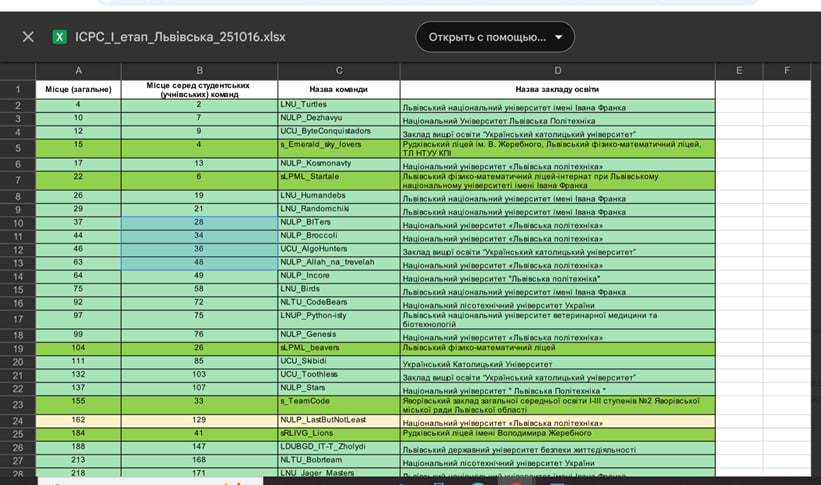Select the UCU_ByteConquistadors cell
Image resolution: width=821 pixels, height=485 pixels.
339,131
